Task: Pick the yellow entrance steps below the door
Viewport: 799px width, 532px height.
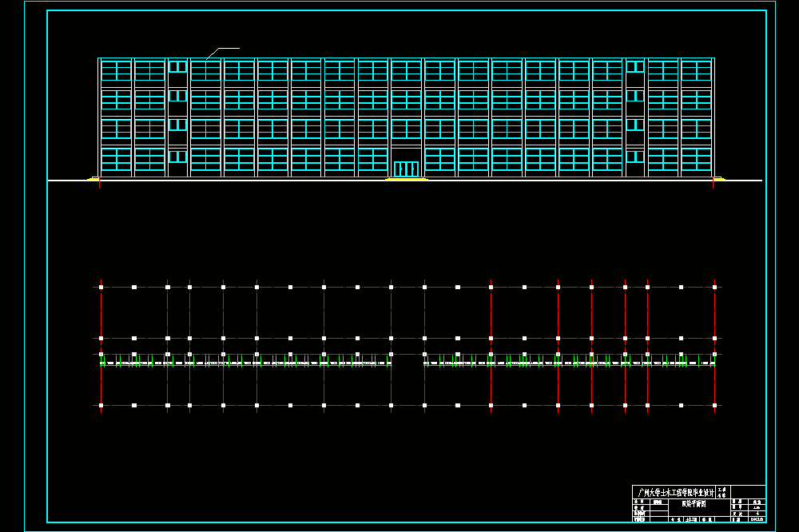Action: tap(406, 179)
